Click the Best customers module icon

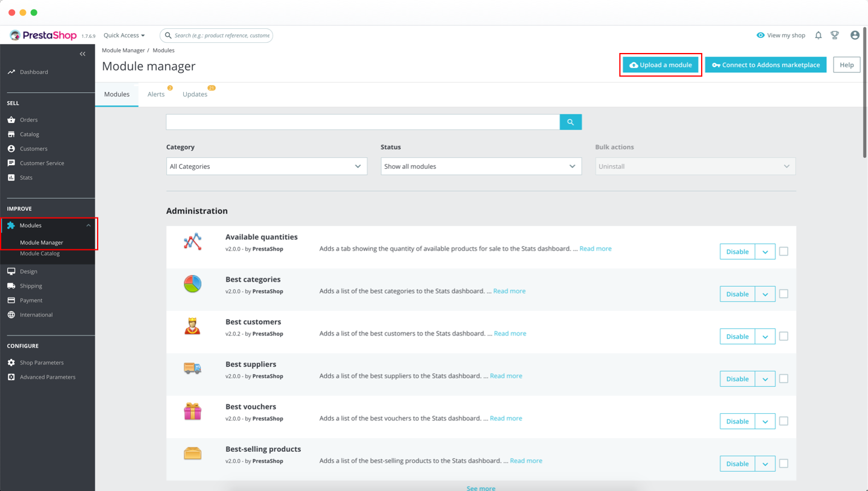click(x=192, y=327)
